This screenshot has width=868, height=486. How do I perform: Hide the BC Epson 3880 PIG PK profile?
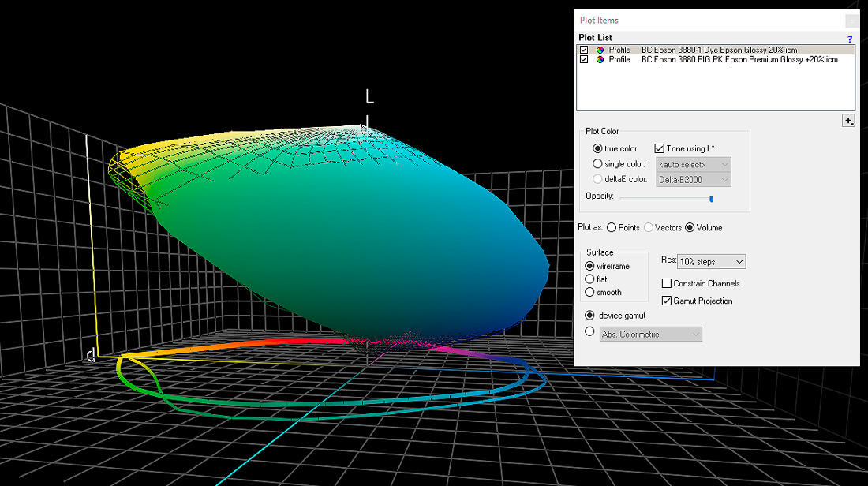[584, 60]
